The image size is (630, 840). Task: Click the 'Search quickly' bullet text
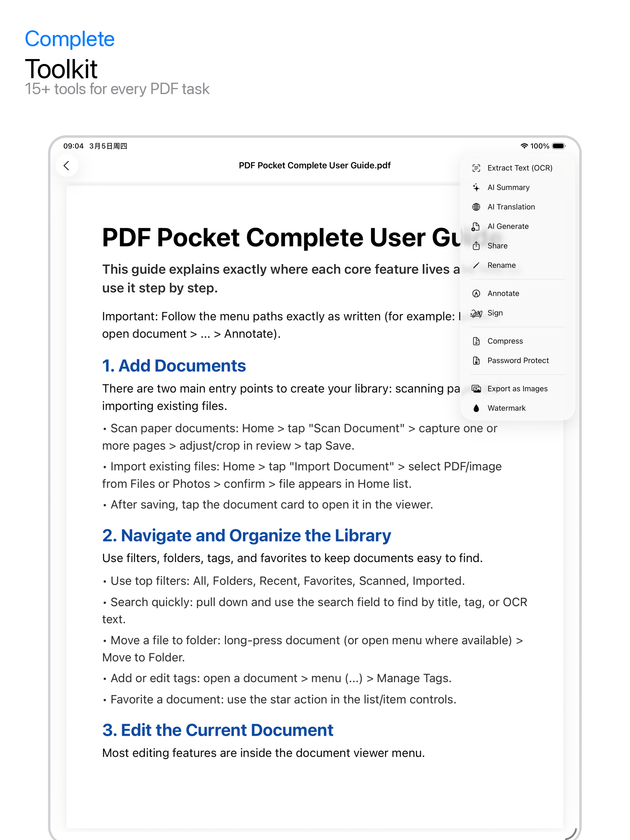315,611
